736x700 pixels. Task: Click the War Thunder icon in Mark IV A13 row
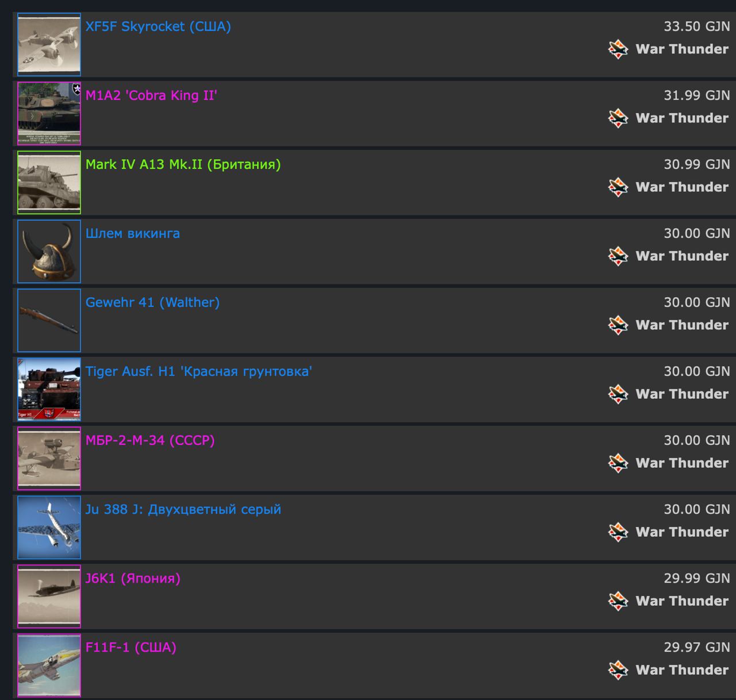coord(618,187)
